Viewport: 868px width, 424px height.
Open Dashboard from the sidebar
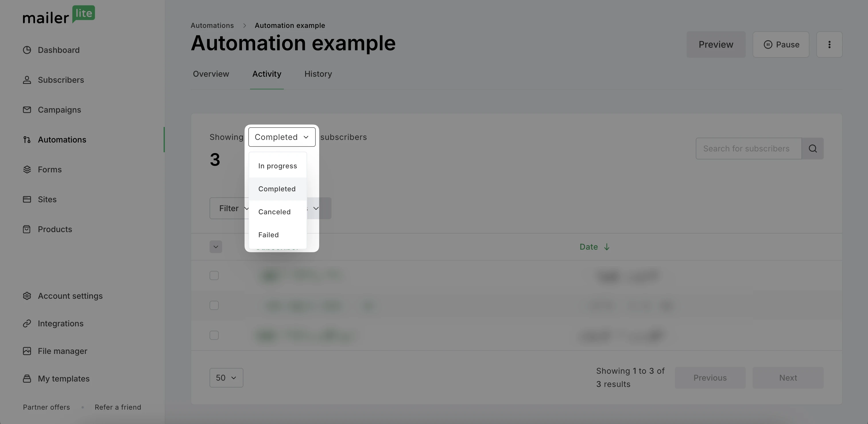pos(51,50)
